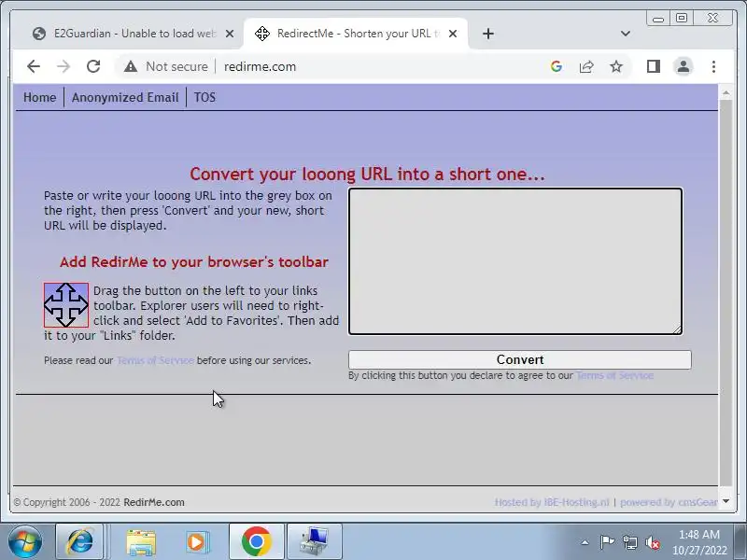Launch Internet Explorer from taskbar

pos(79,541)
